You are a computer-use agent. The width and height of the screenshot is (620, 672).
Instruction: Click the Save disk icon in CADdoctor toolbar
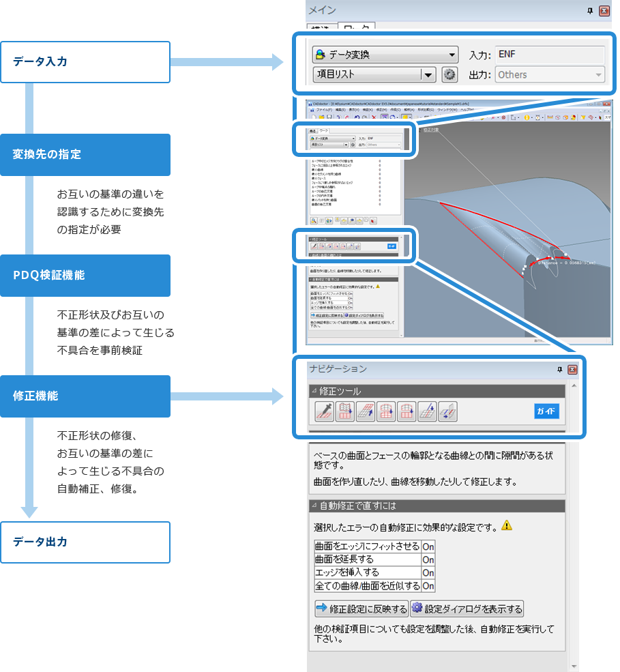coord(329,117)
